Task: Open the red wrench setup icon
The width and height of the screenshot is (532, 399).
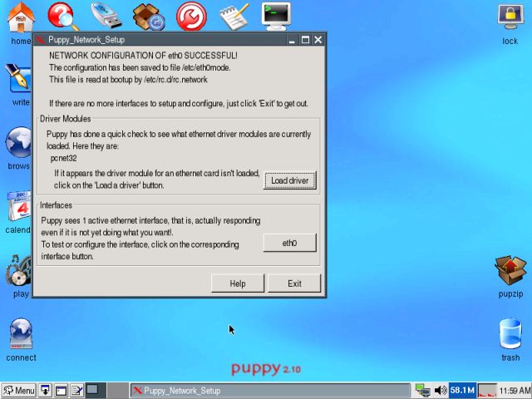Action: 191,17
